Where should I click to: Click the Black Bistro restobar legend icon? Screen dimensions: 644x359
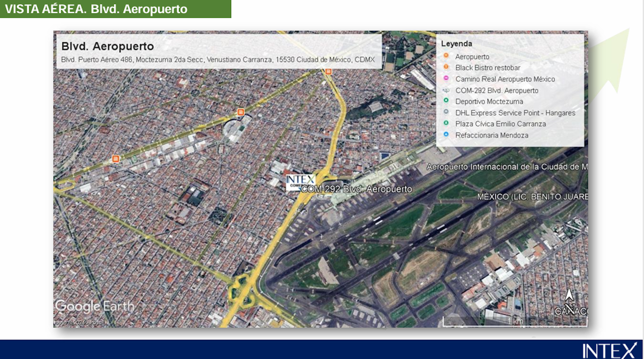tap(446, 67)
